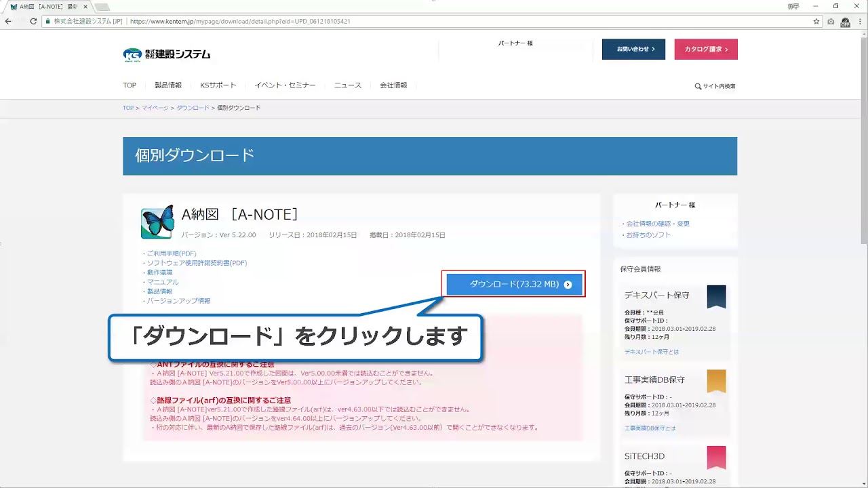Viewport: 868px width, 488px height.
Task: Click the address bar URL
Action: (240, 22)
